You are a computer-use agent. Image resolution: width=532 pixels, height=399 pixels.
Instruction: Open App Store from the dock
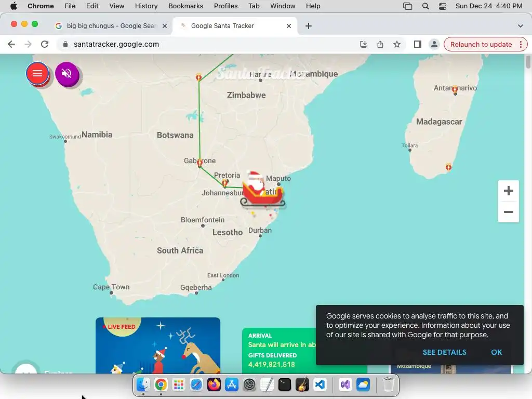coord(231,384)
